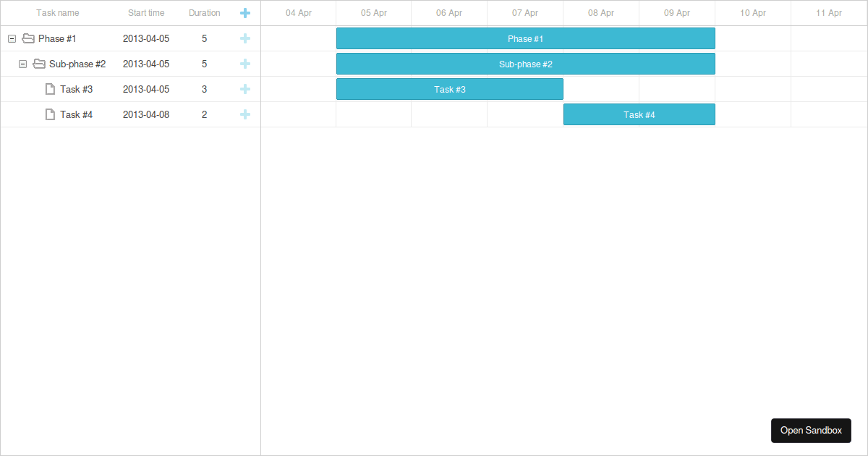Click the 07 Apr date header
868x456 pixels.
coord(525,13)
